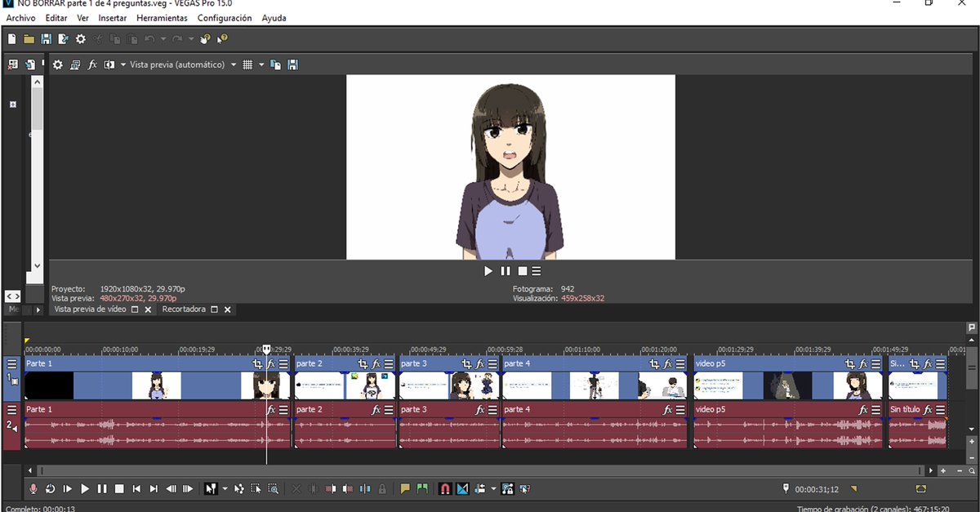
Task: Open the Insertar menu
Action: pos(112,17)
